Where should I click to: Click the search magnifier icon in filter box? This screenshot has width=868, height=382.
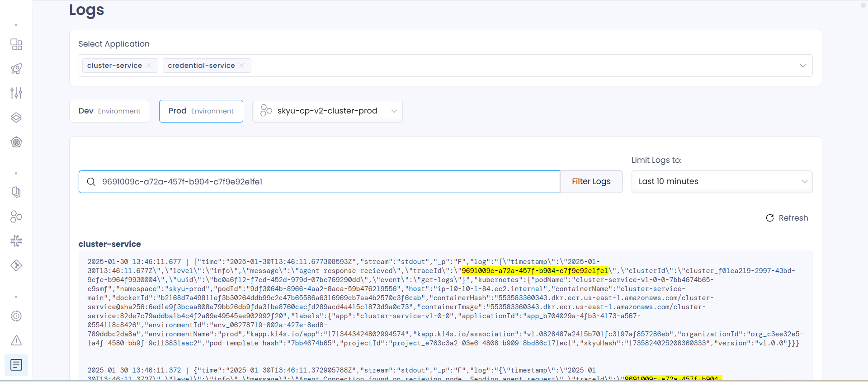coord(91,182)
